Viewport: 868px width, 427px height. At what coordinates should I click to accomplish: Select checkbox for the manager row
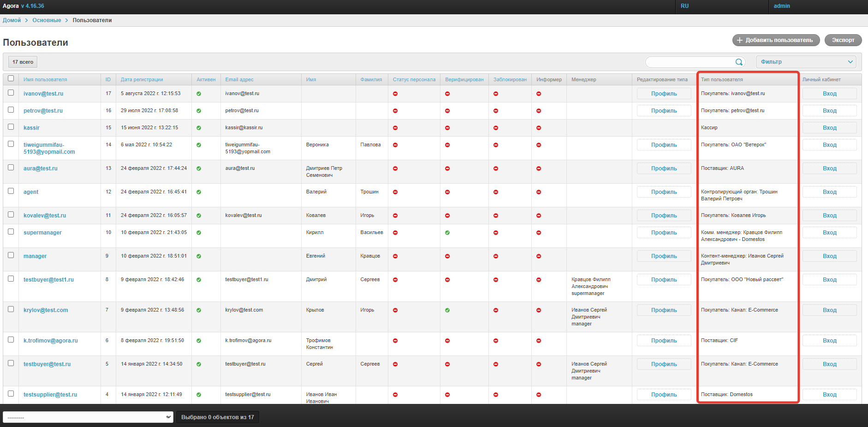point(11,255)
